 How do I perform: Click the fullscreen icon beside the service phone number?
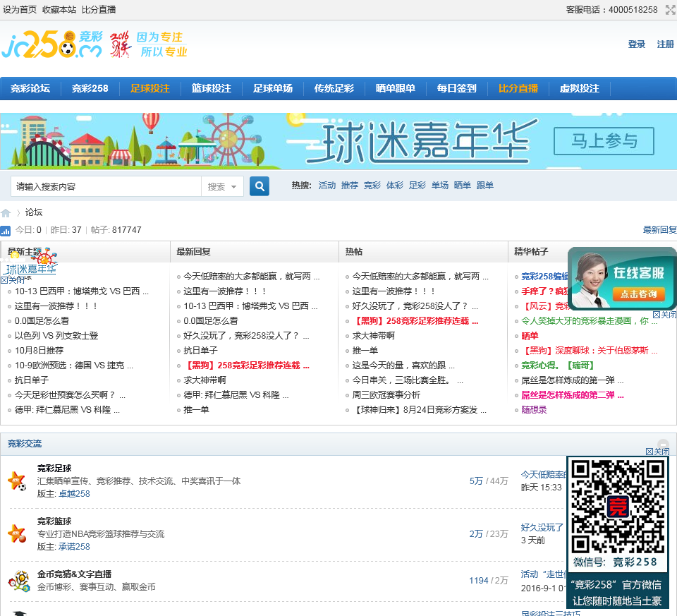(x=670, y=9)
